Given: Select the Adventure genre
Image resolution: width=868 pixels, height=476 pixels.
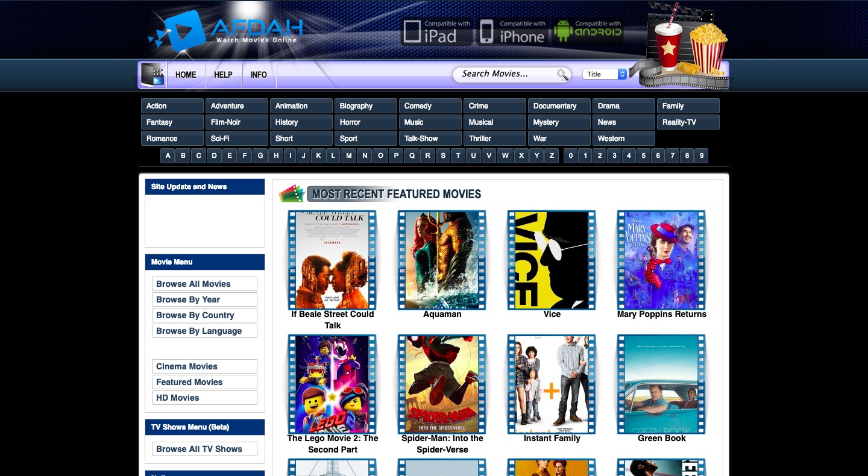Looking at the screenshot, I should click(x=237, y=106).
